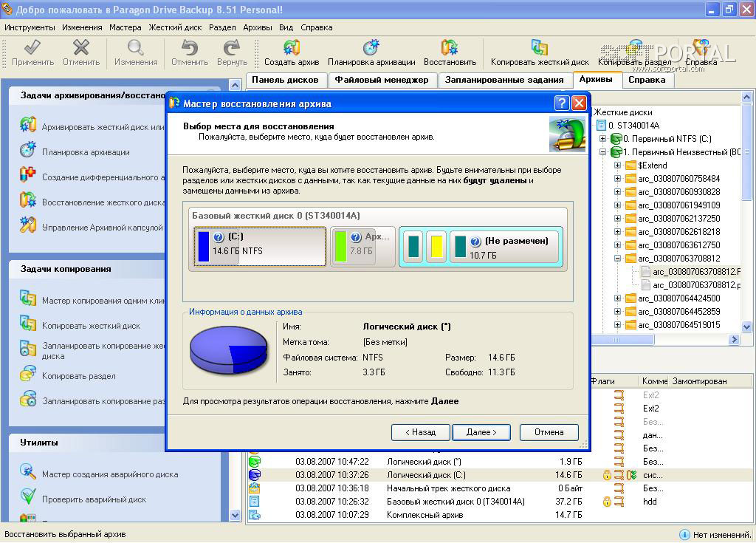Click the Применить toolbar icon
The height and width of the screenshot is (543, 756).
point(32,47)
